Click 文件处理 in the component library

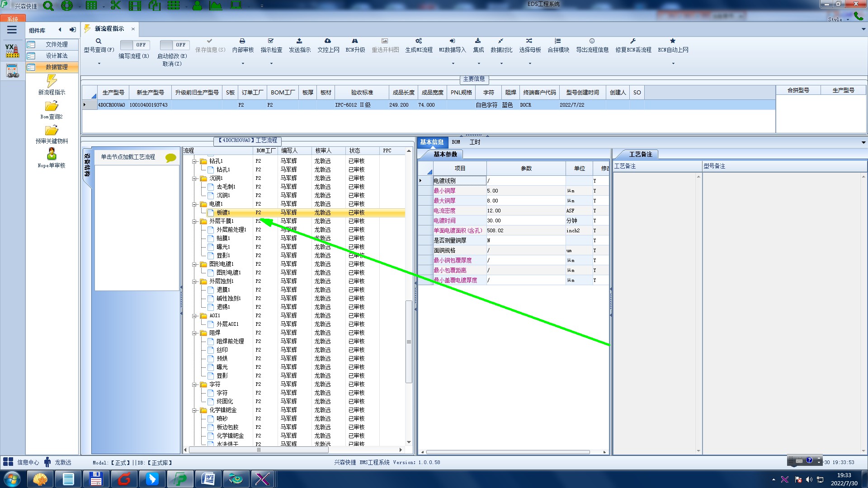click(x=57, y=44)
